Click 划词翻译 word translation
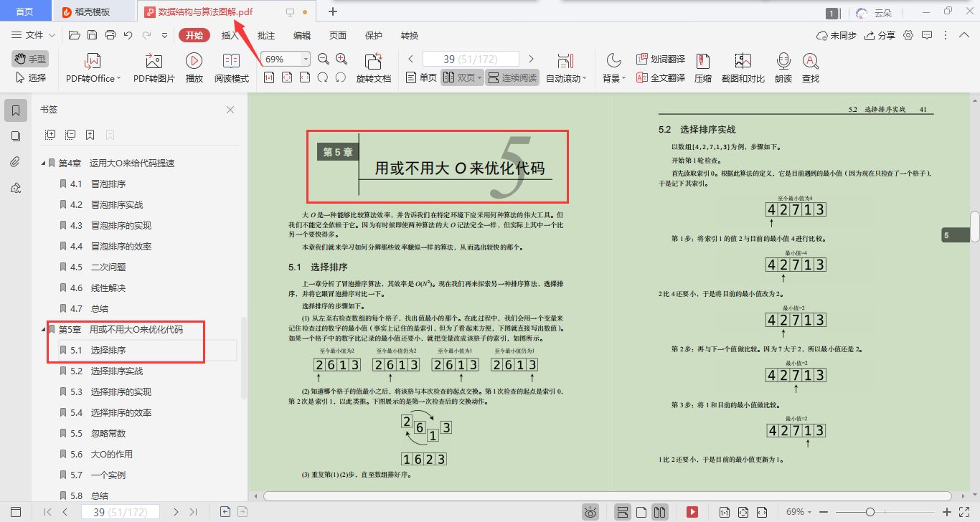The width and height of the screenshot is (980, 522). pyautogui.click(x=661, y=59)
